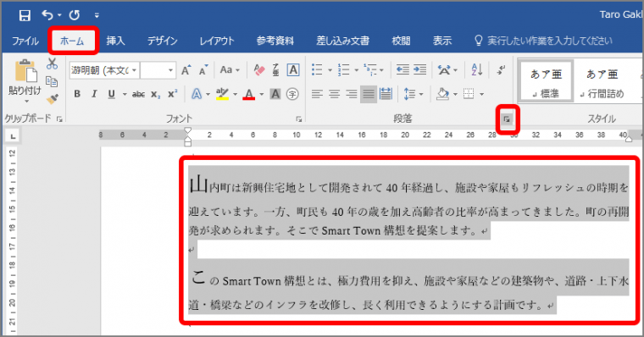Open the font name combo box
The image size is (644, 337).
click(x=104, y=70)
